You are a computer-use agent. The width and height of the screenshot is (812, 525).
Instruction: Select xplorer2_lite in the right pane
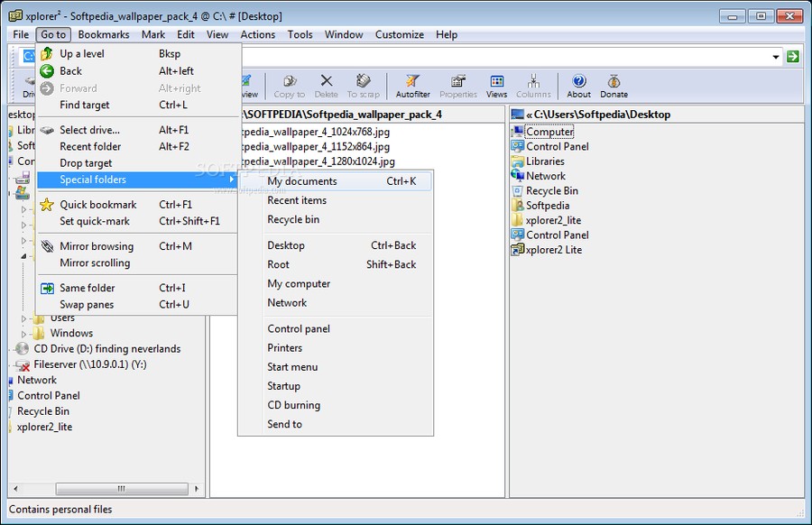[554, 220]
